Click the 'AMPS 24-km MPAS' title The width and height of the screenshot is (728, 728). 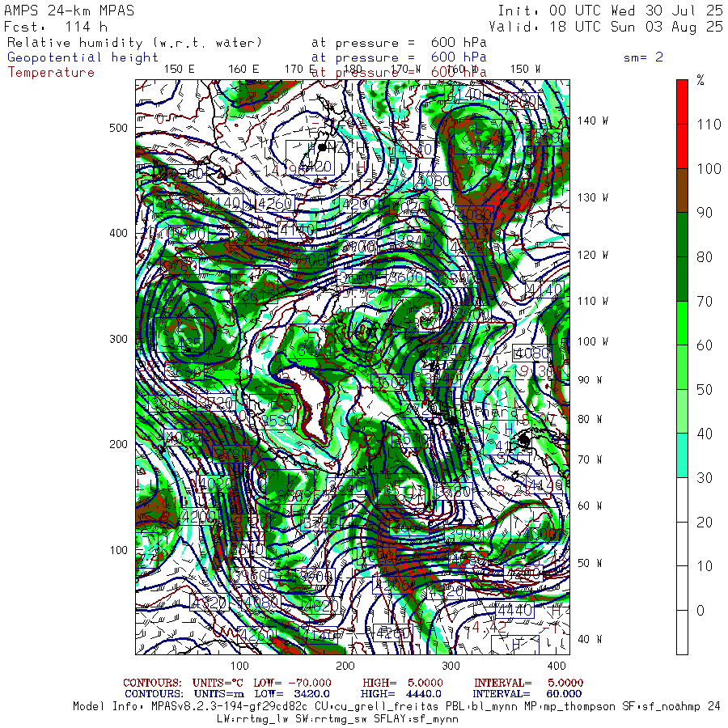coord(70,11)
